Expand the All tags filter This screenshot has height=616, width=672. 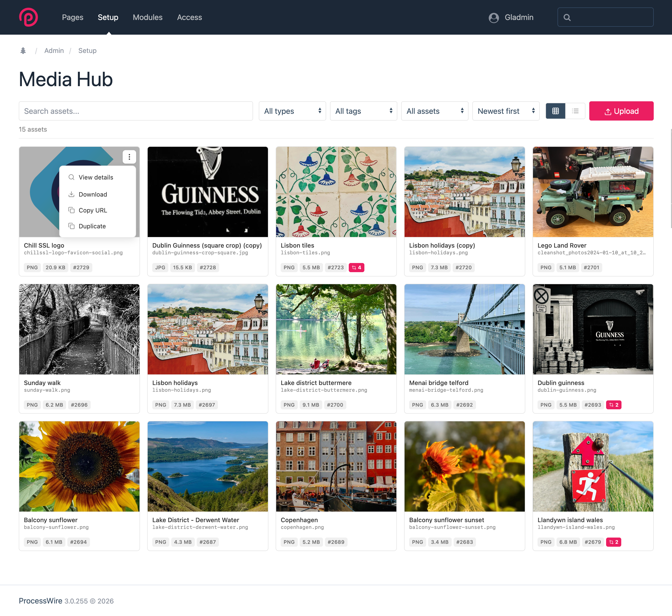363,111
